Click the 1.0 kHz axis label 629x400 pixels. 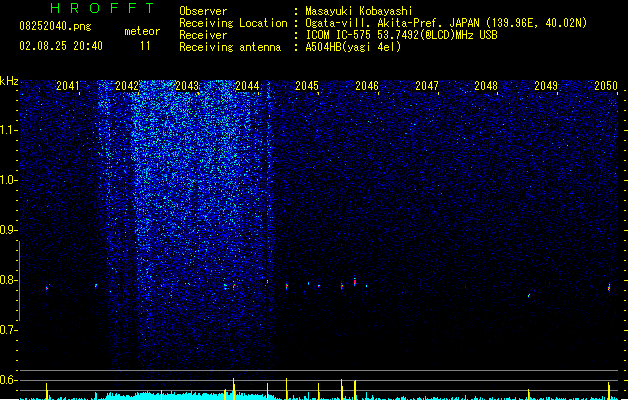pyautogui.click(x=8, y=180)
